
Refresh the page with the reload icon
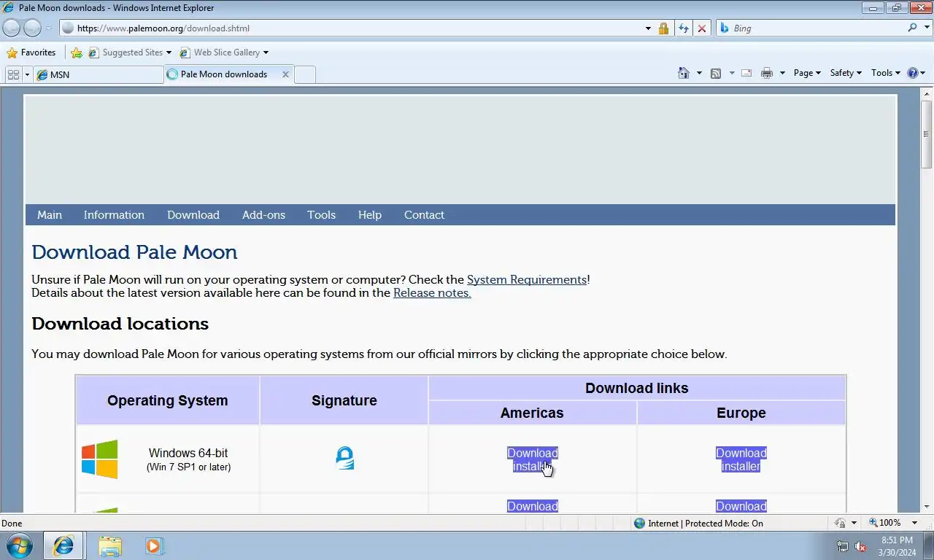coord(683,28)
